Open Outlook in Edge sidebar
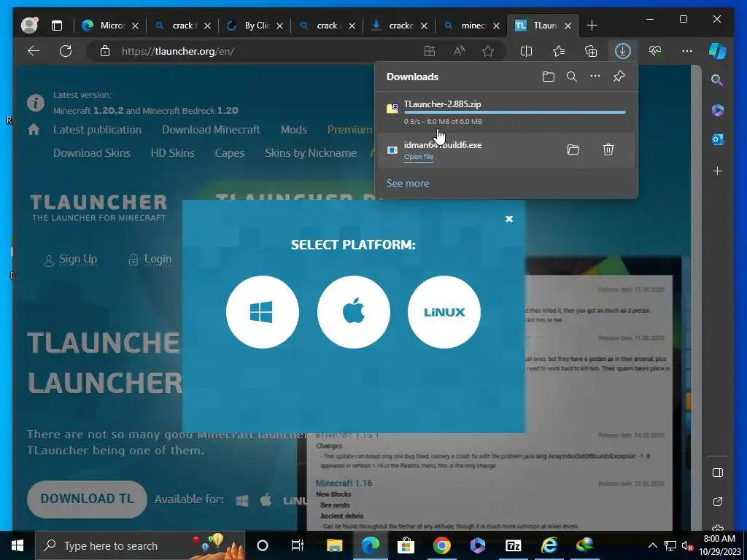 [718, 139]
